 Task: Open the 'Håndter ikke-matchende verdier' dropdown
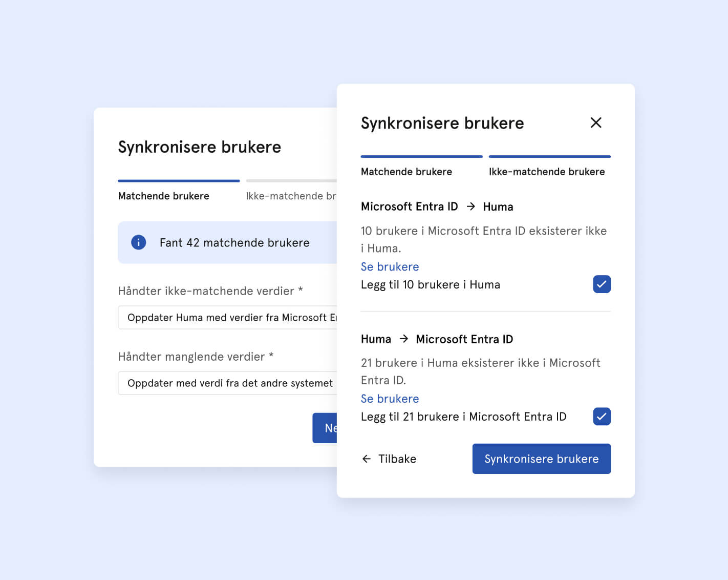pos(228,318)
